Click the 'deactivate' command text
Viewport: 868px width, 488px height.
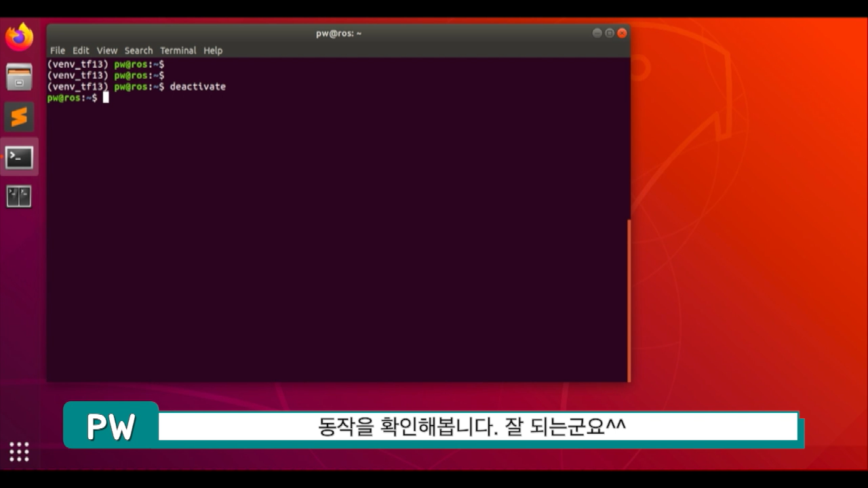197,87
